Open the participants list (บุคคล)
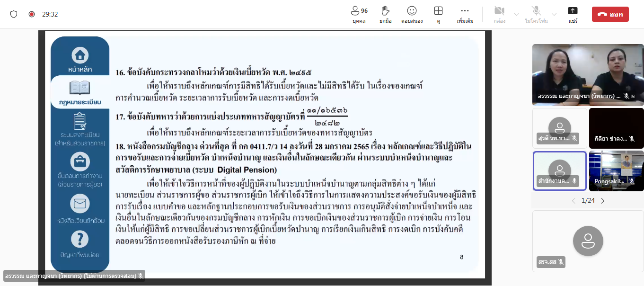The image size is (644, 286). coord(360,14)
